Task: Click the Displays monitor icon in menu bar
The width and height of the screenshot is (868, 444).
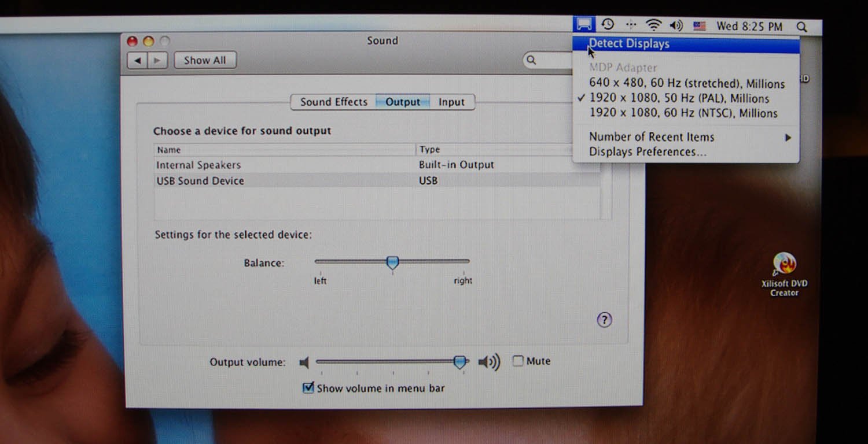Action: click(x=584, y=24)
